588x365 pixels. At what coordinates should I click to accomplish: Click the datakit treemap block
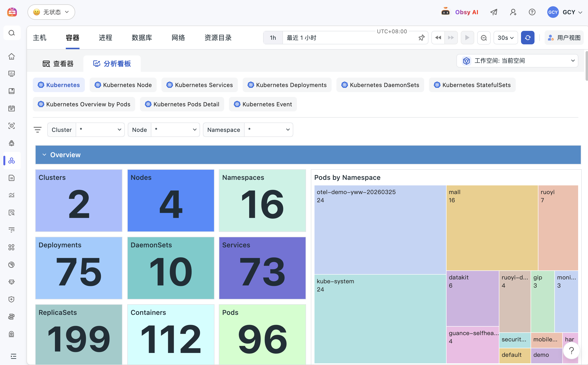[x=472, y=298]
